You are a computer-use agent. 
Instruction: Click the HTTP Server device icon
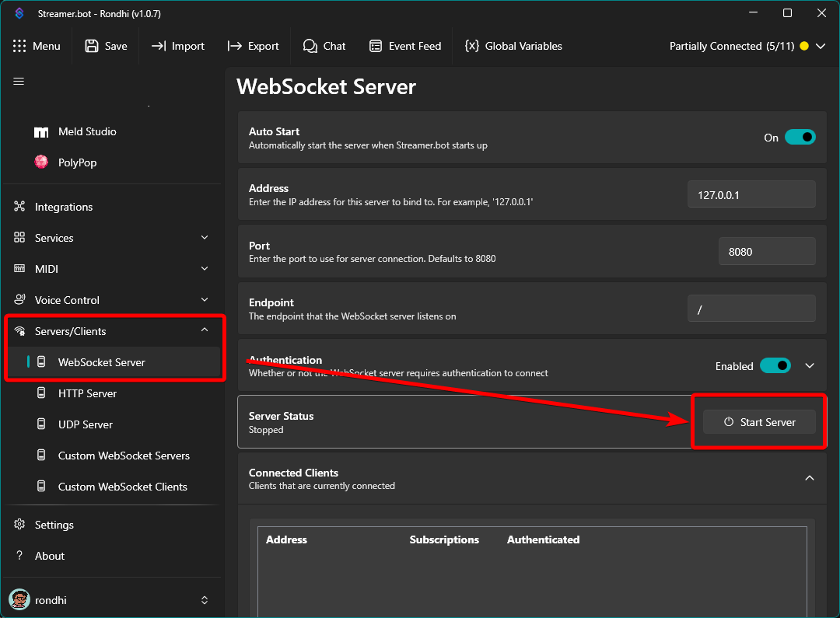pyautogui.click(x=41, y=393)
